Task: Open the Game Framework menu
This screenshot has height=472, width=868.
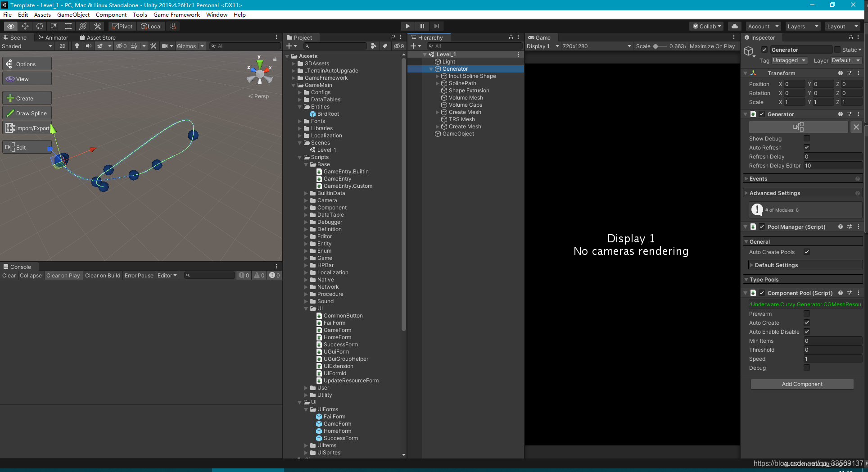Action: (x=176, y=14)
